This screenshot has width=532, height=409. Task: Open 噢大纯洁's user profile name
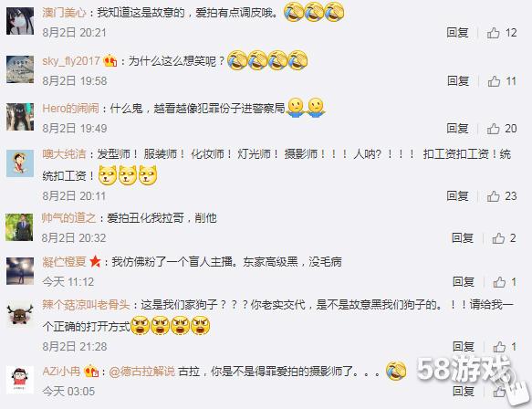[x=64, y=154]
